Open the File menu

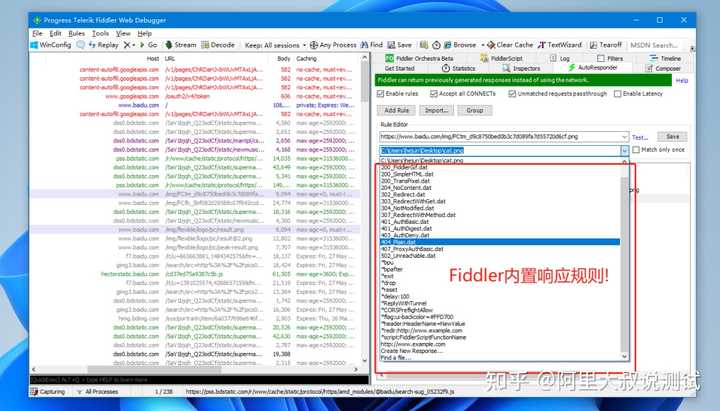[37, 34]
